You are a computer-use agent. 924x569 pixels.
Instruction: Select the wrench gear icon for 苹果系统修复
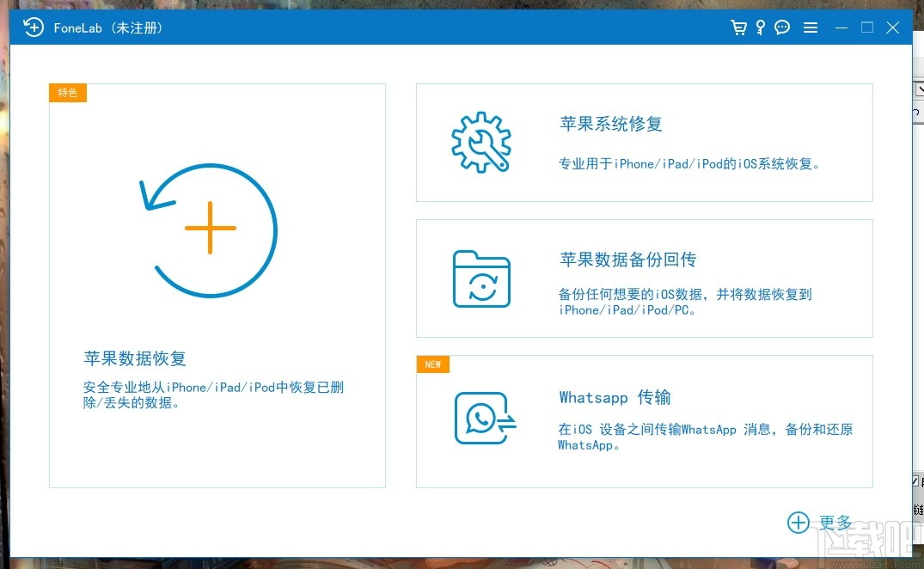(x=480, y=142)
